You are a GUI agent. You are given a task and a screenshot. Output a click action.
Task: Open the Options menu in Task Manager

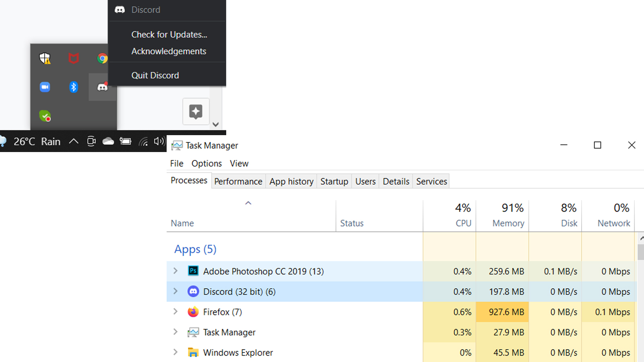[x=206, y=163]
